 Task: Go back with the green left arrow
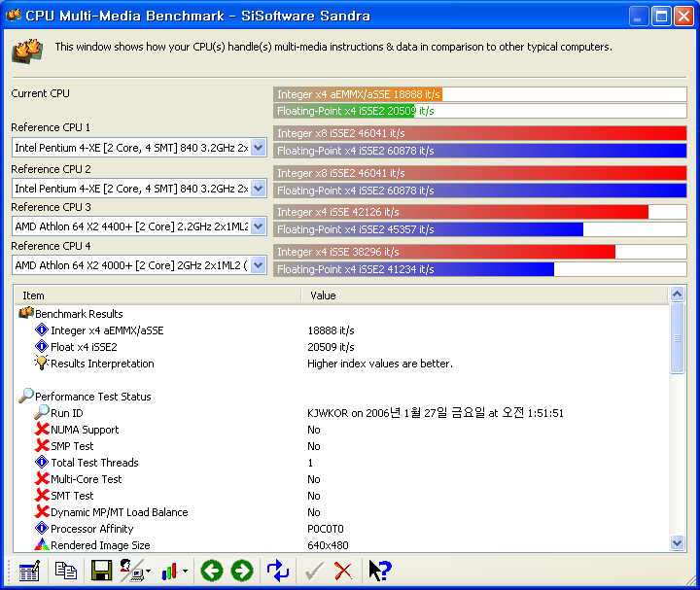[x=212, y=571]
